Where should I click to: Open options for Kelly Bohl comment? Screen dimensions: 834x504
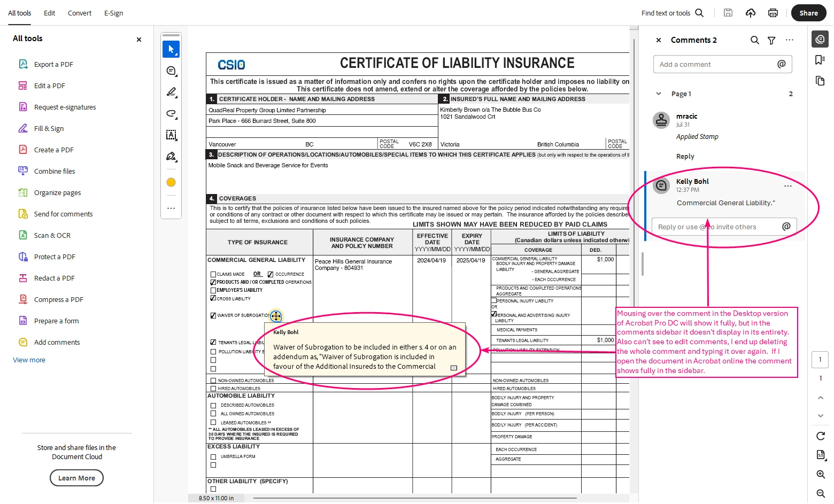coord(788,186)
